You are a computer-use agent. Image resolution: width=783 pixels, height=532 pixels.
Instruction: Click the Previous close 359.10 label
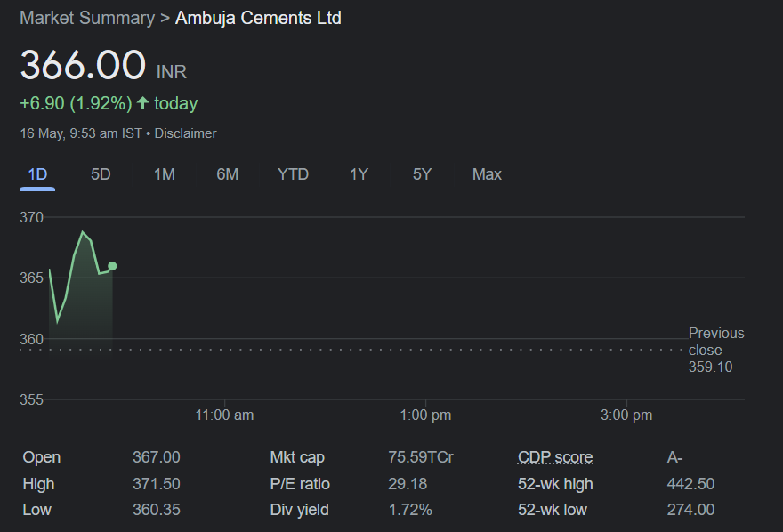click(x=716, y=350)
